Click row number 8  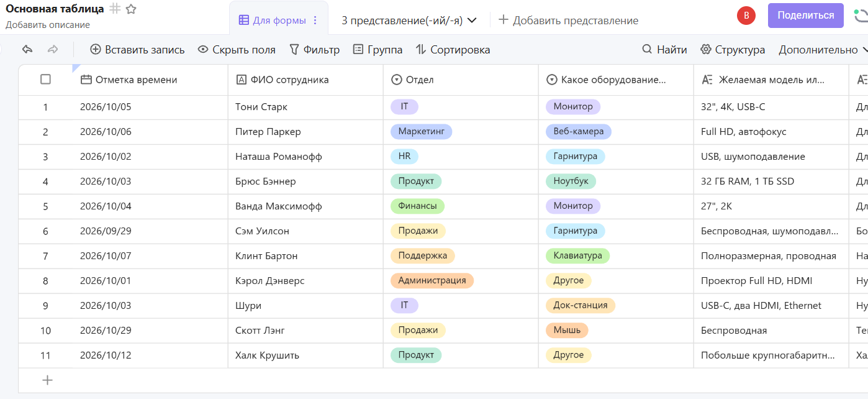[45, 281]
